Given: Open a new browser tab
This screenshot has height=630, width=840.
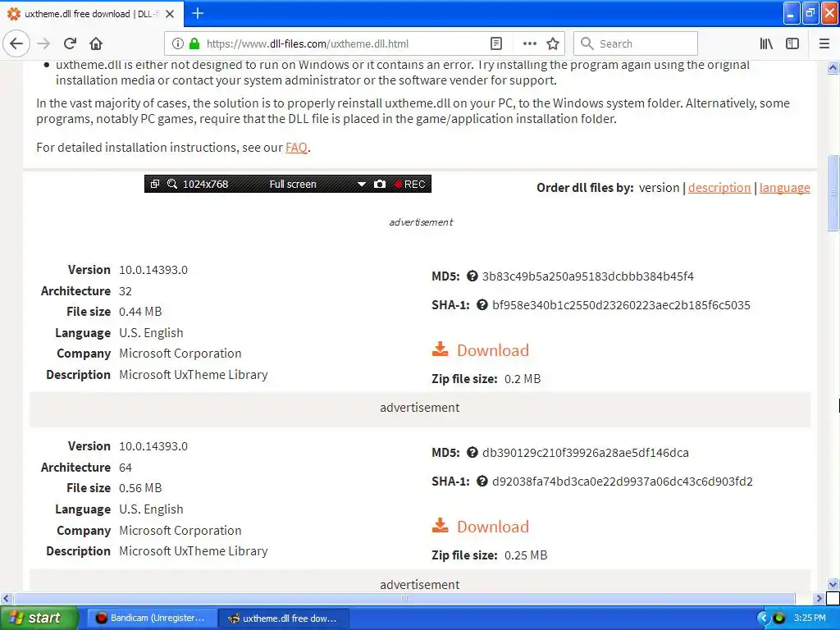Looking at the screenshot, I should pos(198,13).
